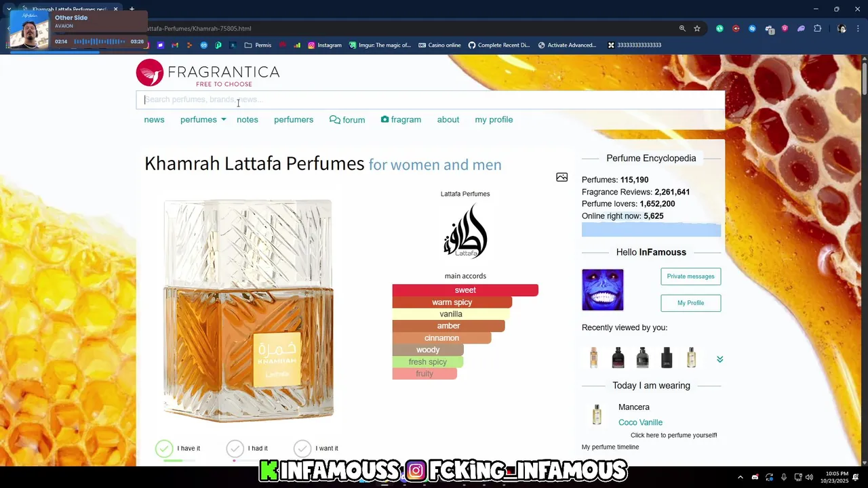Open the browser zoom magnifier icon
This screenshot has height=488, width=868.
pyautogui.click(x=682, y=28)
